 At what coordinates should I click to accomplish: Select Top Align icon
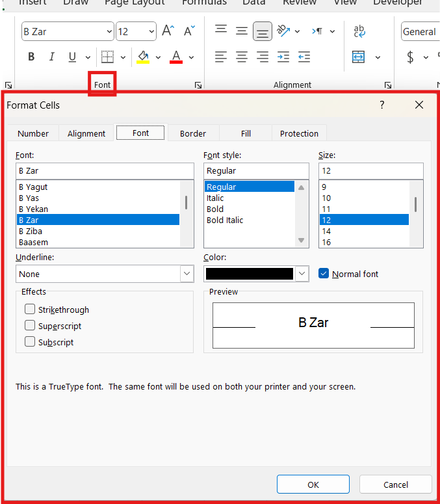coord(221,31)
